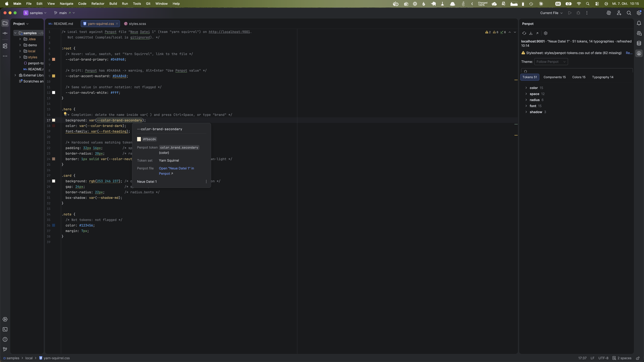Open the Git menu

[x=148, y=4]
